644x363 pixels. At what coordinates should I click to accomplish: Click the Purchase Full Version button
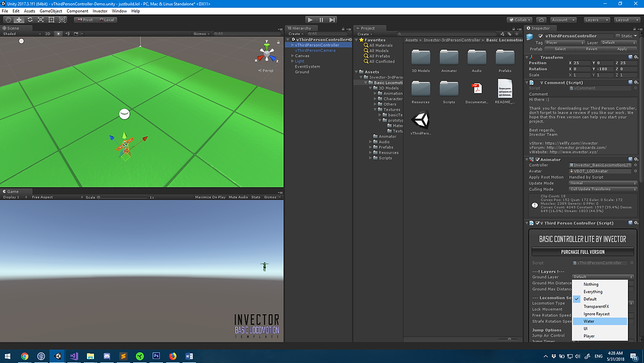(583, 251)
